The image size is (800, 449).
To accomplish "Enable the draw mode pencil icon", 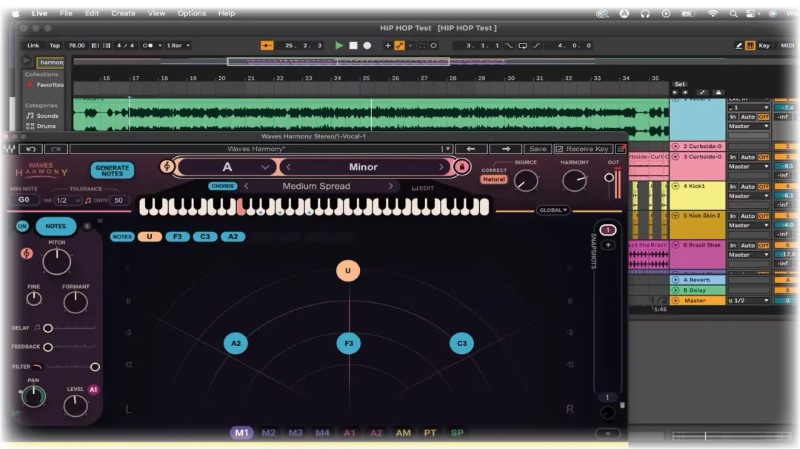I will click(x=738, y=45).
